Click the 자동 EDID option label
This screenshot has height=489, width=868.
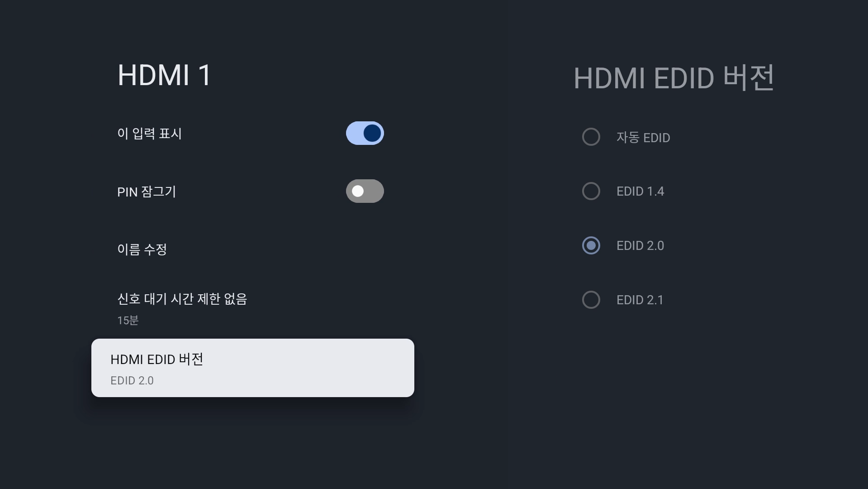[643, 138]
